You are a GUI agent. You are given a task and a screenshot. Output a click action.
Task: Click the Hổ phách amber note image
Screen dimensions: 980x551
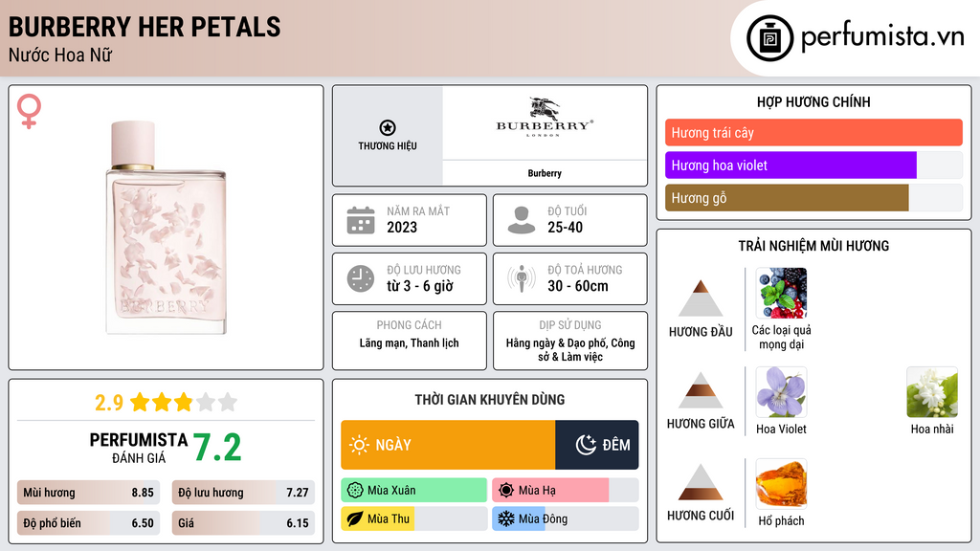[781, 483]
